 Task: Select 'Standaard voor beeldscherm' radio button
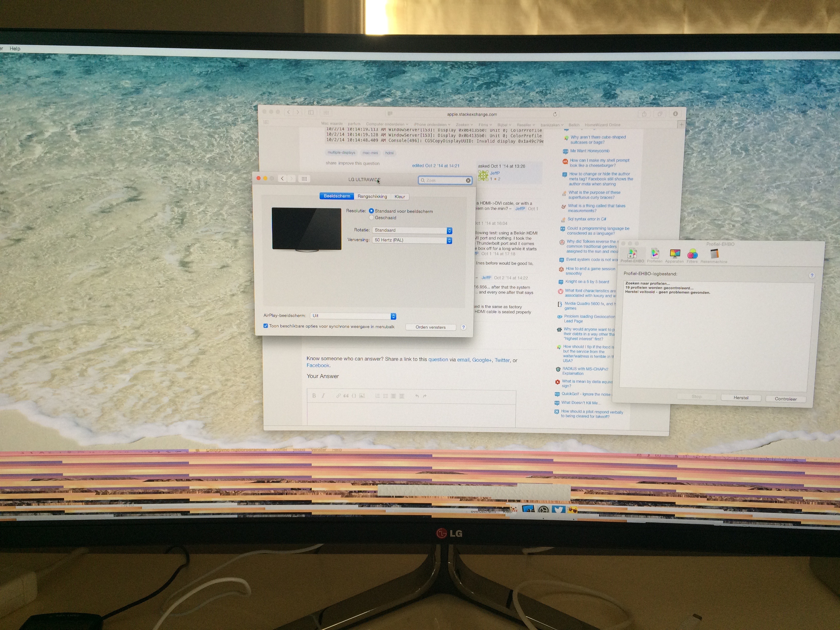click(371, 211)
